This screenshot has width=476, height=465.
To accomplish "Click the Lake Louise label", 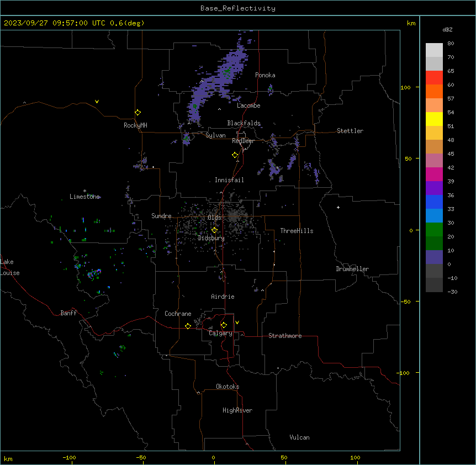I will (x=10, y=267).
